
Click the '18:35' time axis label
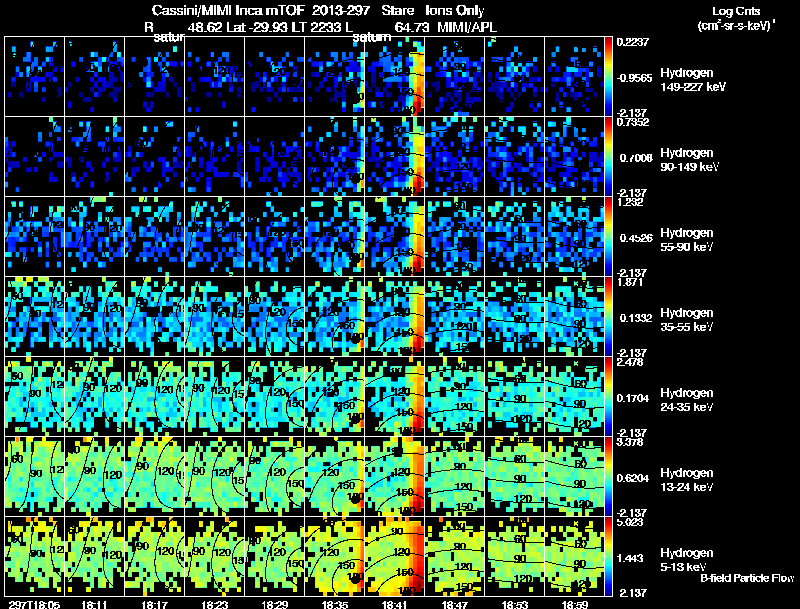coord(335,604)
